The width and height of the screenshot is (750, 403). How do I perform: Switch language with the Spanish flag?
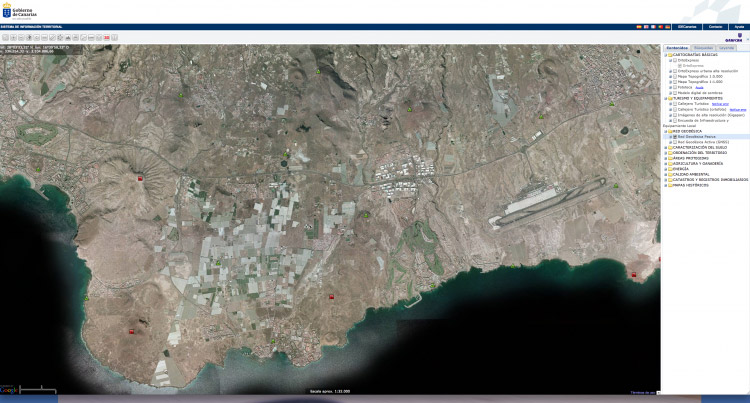639,27
